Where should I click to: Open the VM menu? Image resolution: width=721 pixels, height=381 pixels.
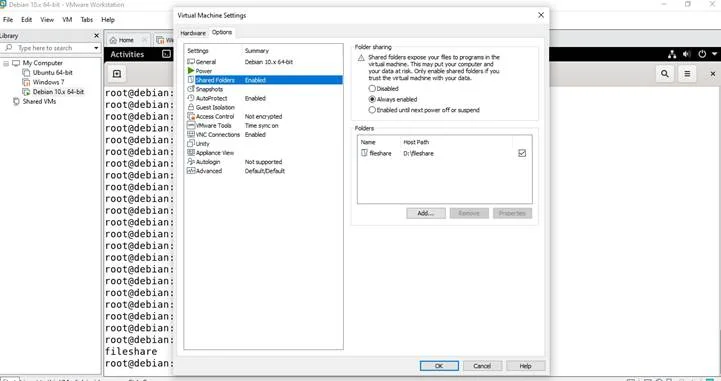point(67,20)
